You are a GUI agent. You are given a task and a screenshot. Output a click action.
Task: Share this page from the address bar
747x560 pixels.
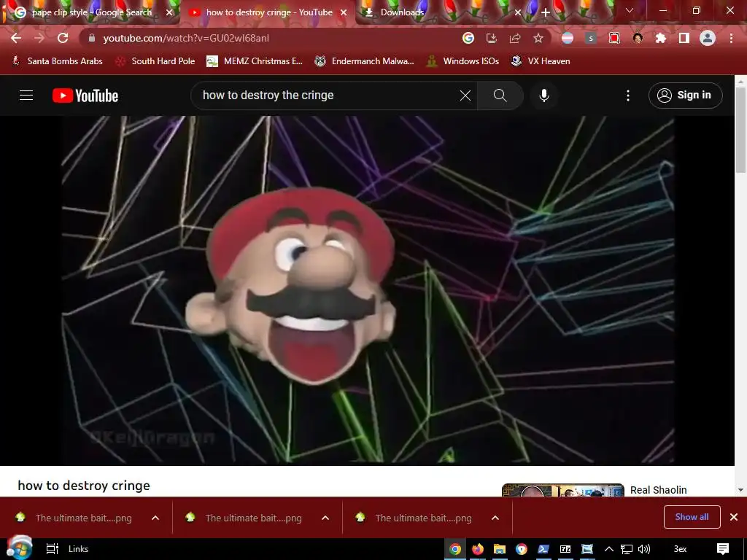[515, 38]
